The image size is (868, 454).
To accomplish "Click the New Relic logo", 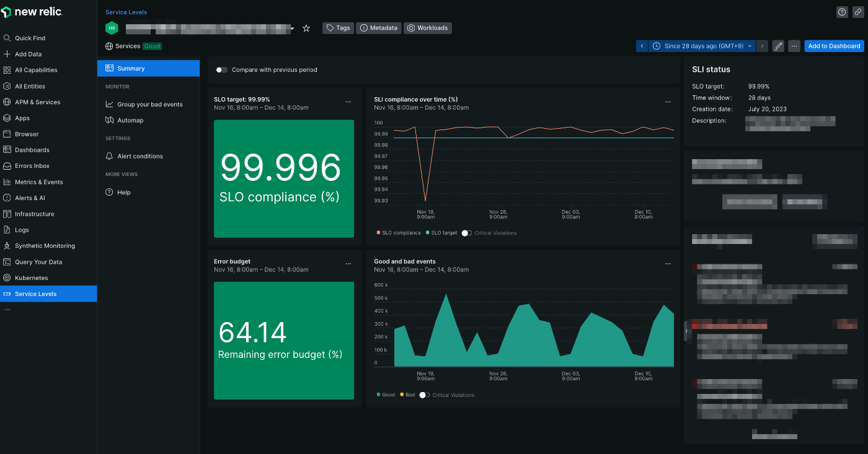I will pos(32,12).
